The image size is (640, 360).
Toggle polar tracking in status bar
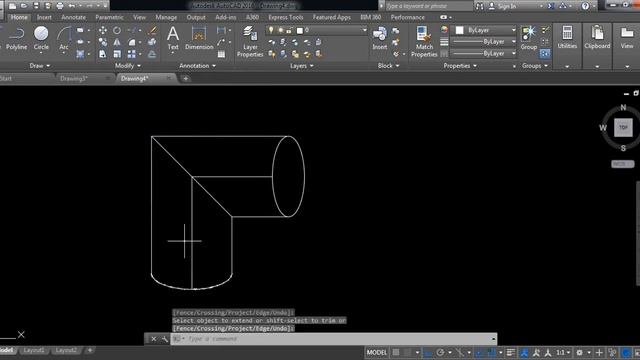point(440,352)
